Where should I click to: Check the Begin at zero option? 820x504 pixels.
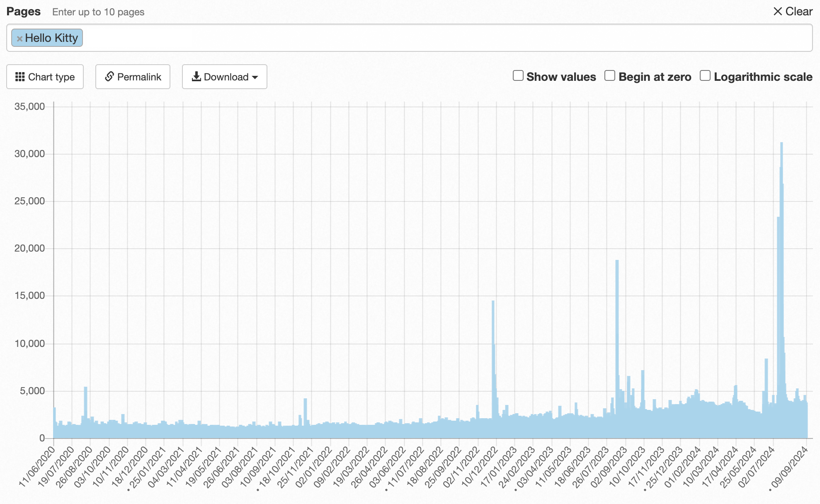tap(609, 76)
